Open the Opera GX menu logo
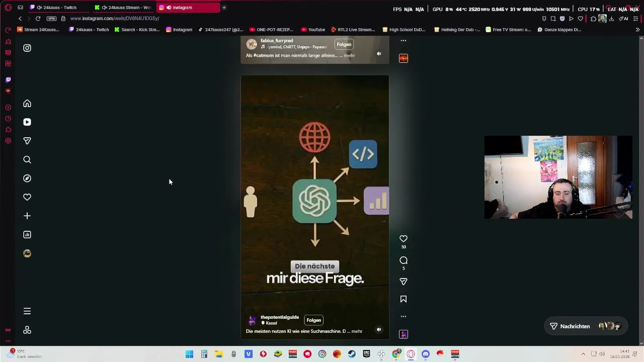This screenshot has height=362, width=644. tap(8, 8)
